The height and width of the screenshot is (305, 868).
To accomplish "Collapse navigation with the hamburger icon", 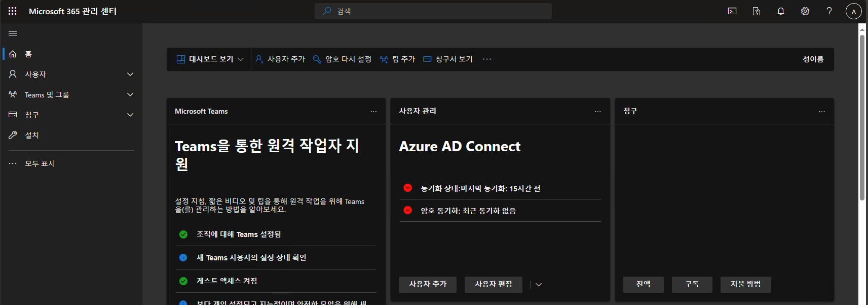I will (x=13, y=34).
